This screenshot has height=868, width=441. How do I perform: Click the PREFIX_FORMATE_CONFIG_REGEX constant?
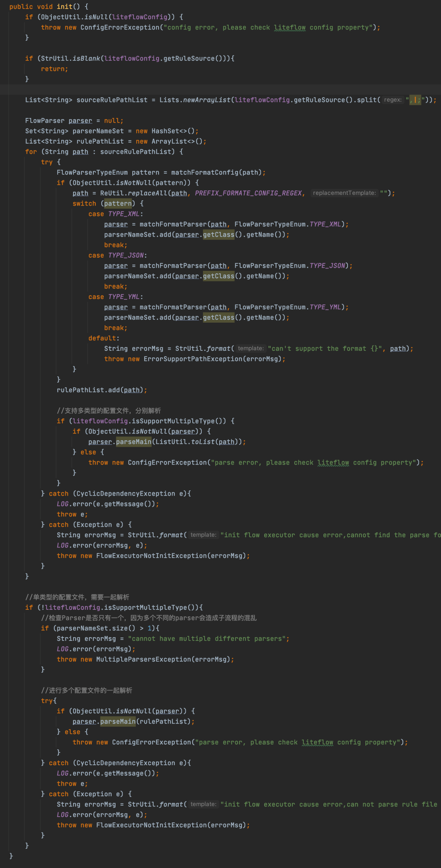248,193
